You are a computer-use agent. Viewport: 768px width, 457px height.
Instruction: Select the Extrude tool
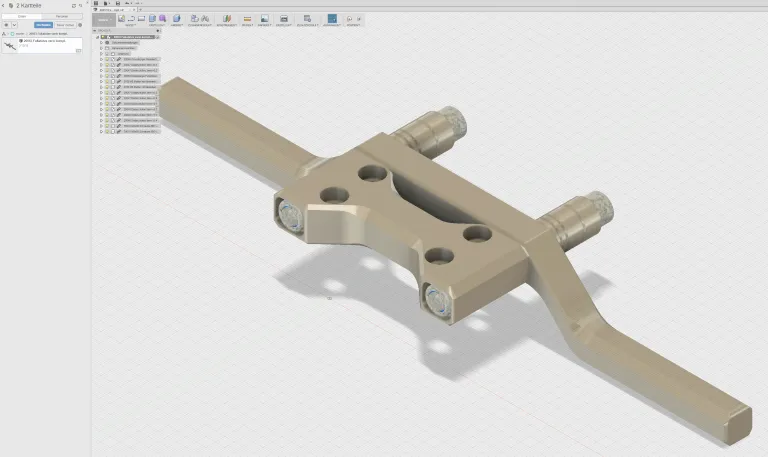tap(153, 19)
